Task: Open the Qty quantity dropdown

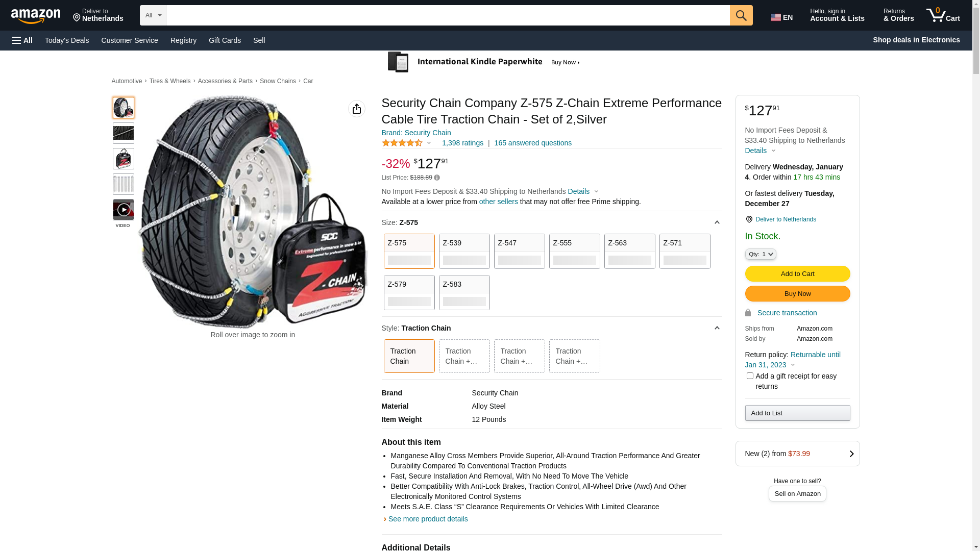Action: 761,254
